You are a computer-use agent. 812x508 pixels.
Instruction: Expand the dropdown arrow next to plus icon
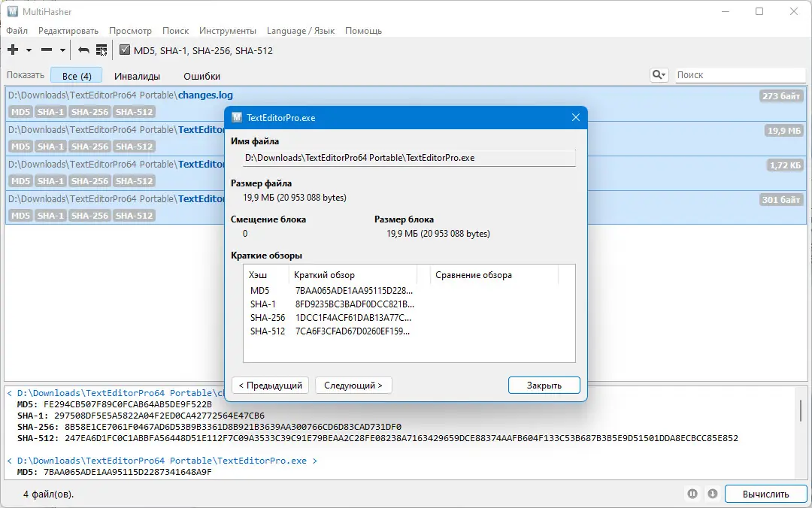click(29, 50)
